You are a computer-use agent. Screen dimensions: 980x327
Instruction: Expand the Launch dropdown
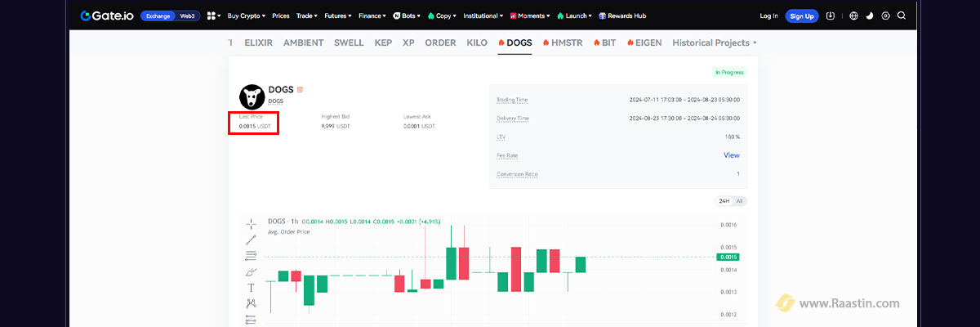pyautogui.click(x=574, y=16)
